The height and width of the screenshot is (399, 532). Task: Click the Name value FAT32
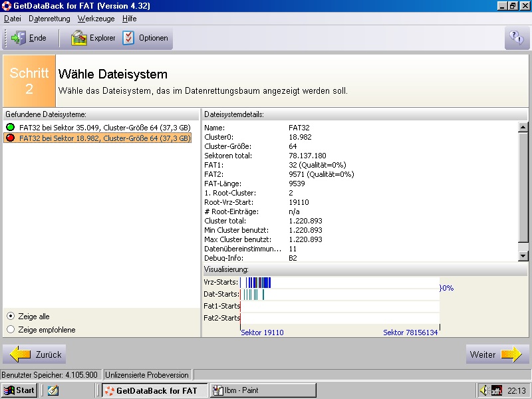pyautogui.click(x=299, y=128)
